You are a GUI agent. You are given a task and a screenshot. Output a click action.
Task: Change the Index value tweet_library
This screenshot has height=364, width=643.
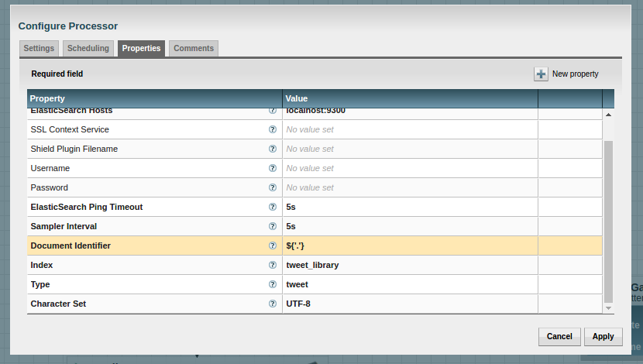[x=410, y=265]
